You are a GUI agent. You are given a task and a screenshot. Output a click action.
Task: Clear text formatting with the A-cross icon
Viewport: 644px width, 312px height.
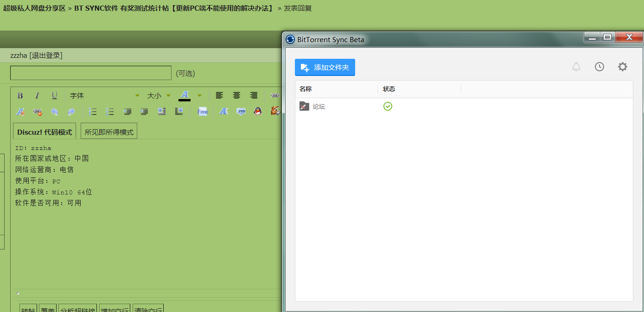point(20,112)
